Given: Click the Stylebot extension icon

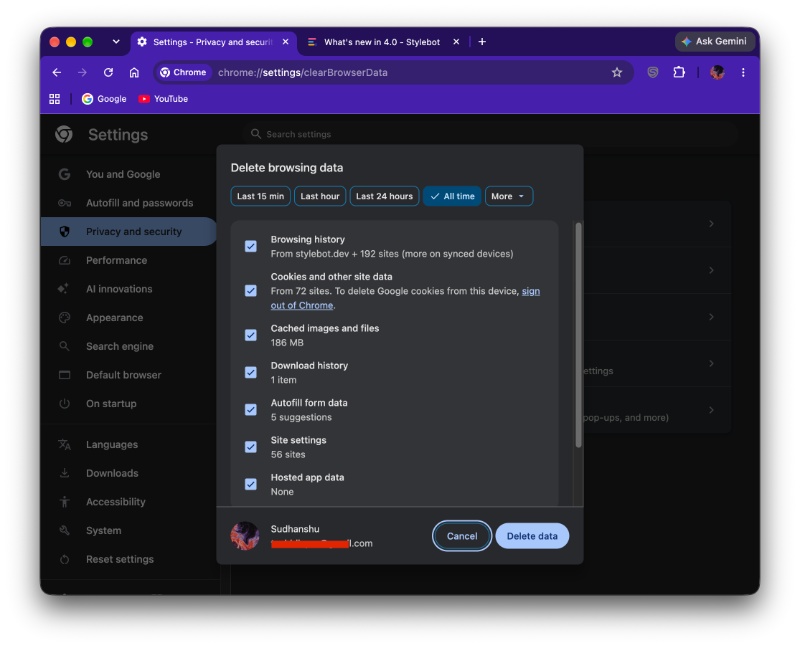Looking at the screenshot, I should click(653, 72).
